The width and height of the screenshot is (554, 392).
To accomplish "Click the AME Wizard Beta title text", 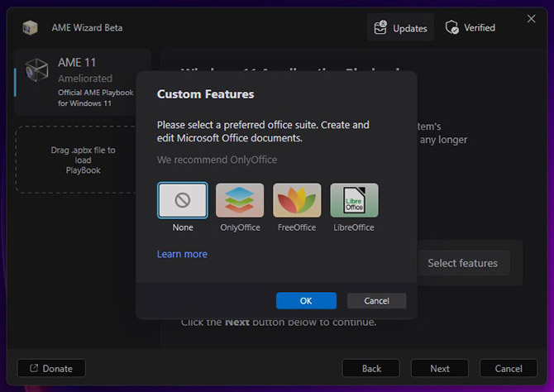I will [87, 27].
